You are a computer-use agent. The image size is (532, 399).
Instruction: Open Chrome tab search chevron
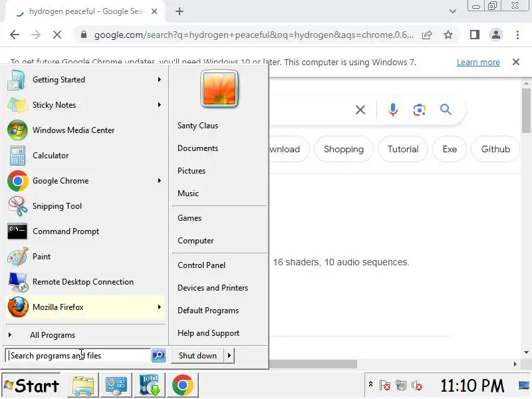(453, 11)
